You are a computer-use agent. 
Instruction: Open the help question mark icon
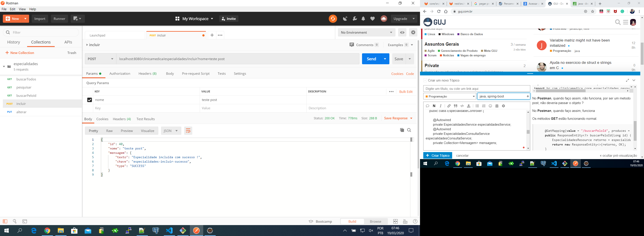[x=415, y=222]
